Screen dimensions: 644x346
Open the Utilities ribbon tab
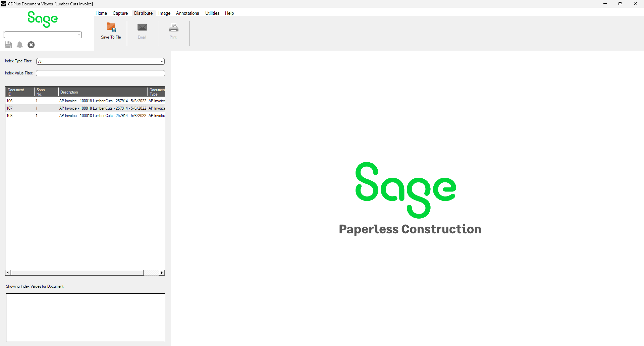[212, 13]
